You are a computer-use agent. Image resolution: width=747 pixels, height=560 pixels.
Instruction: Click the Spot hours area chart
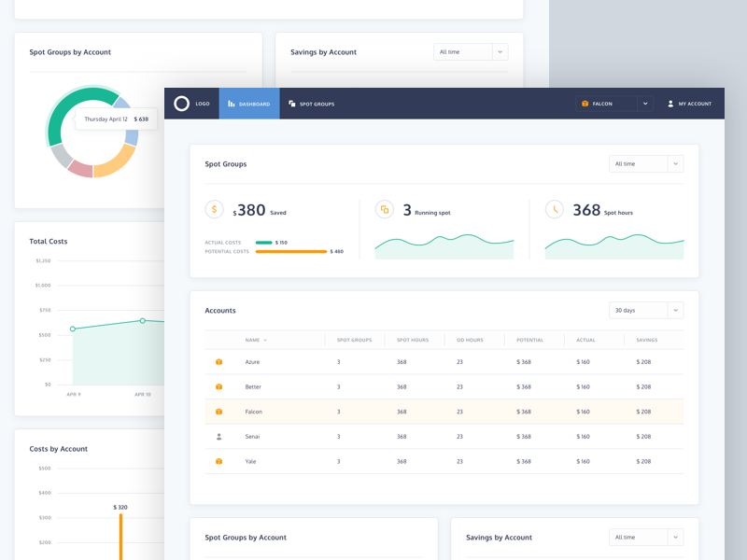click(614, 247)
